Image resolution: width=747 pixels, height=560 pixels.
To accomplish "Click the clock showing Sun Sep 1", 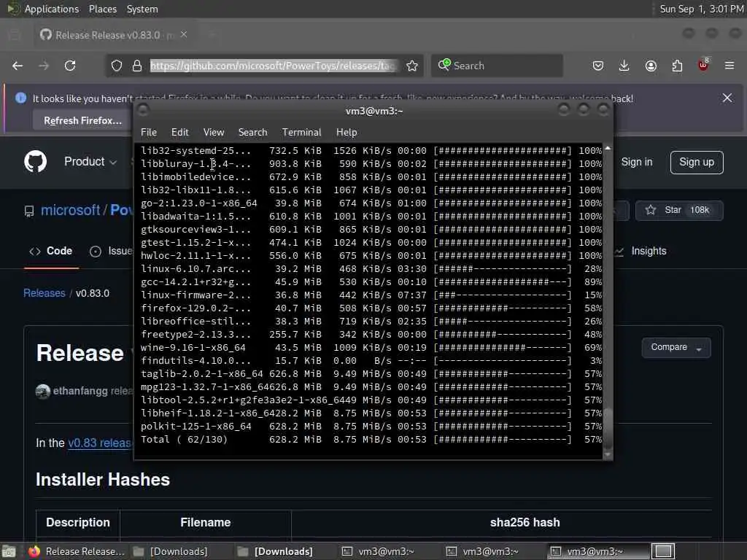I will [x=702, y=9].
